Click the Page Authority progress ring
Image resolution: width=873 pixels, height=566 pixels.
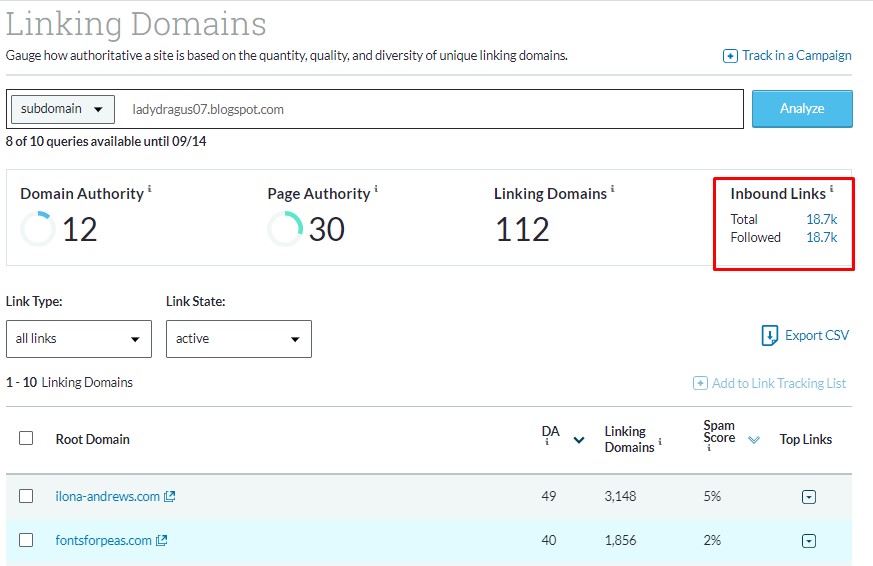pyautogui.click(x=285, y=229)
